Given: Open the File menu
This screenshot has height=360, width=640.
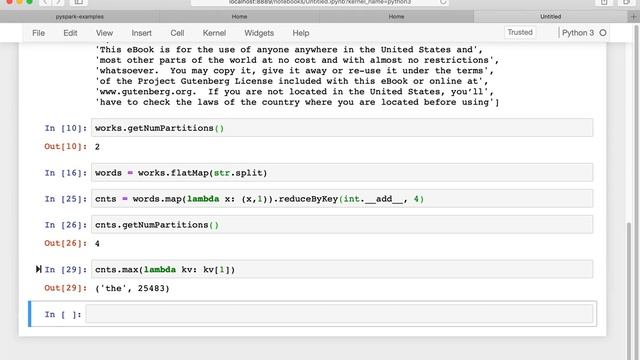Looking at the screenshot, I should pos(38,33).
